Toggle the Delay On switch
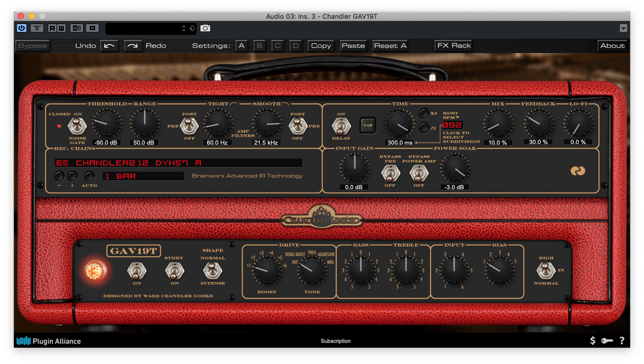 click(x=341, y=127)
